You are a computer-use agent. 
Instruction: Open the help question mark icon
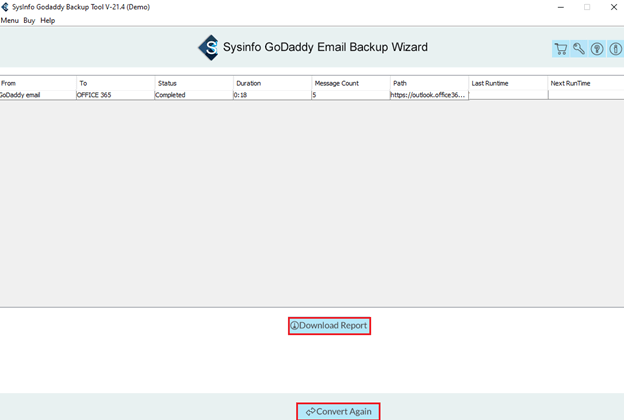(x=597, y=49)
